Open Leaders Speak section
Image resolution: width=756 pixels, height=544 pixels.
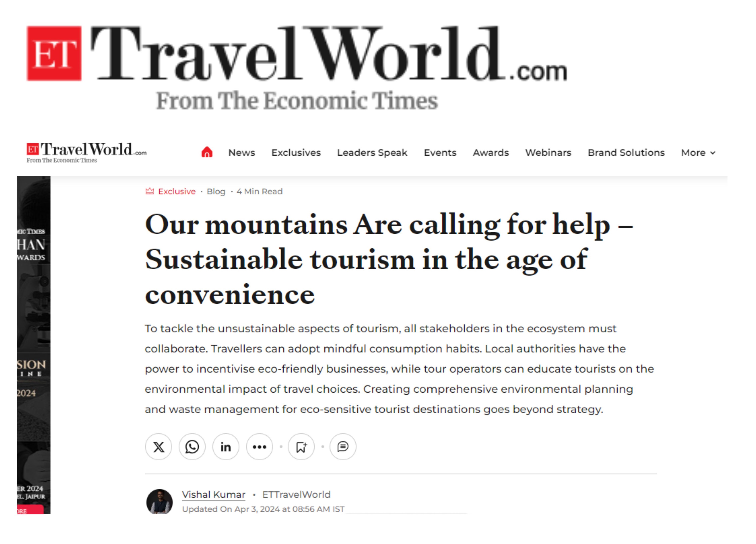tap(372, 153)
